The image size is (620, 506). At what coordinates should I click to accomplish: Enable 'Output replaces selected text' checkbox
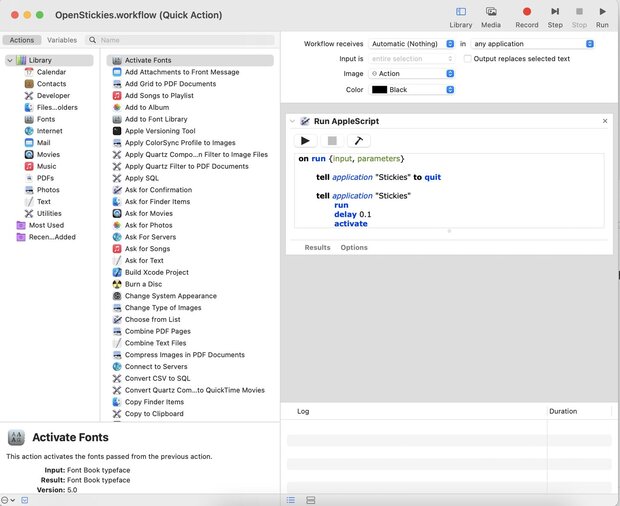(x=467, y=59)
